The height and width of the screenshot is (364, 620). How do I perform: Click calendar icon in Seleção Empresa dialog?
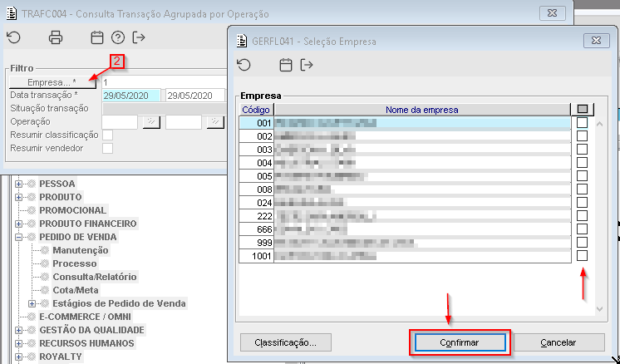point(286,65)
